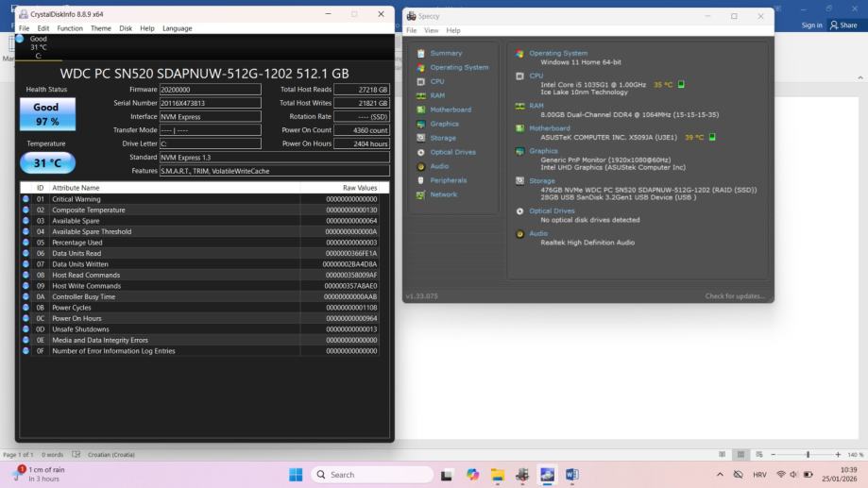Image resolution: width=868 pixels, height=488 pixels.
Task: Click HRV keyboard language indicator
Action: 759,475
